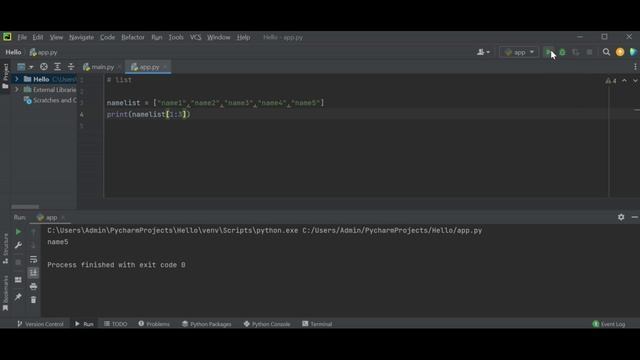Restore layout icon in Run panel
The image size is (640, 360).
point(18,280)
